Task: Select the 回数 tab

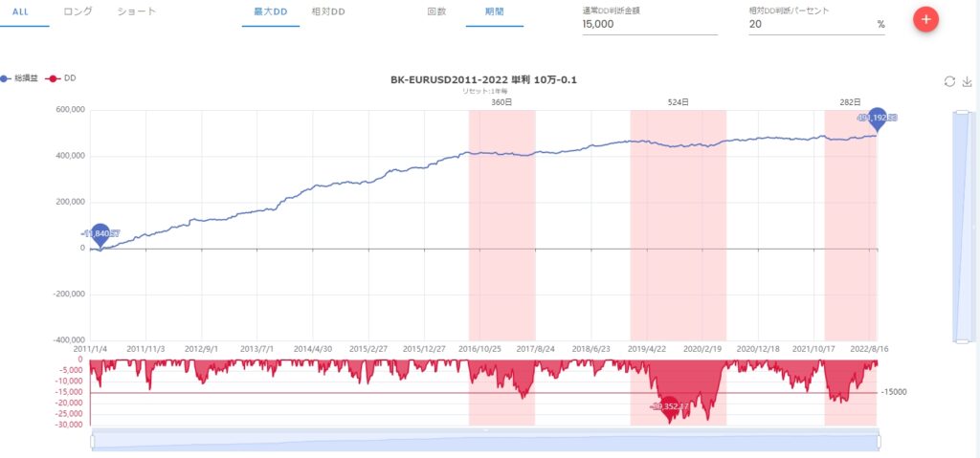Action: pyautogui.click(x=436, y=11)
